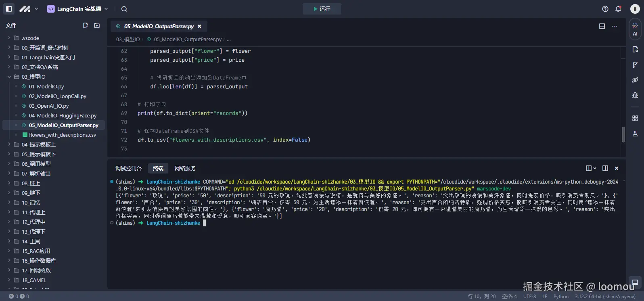Image resolution: width=644 pixels, height=301 pixels.
Task: Toggle terminal panel maximize layout icon
Action: (x=605, y=168)
